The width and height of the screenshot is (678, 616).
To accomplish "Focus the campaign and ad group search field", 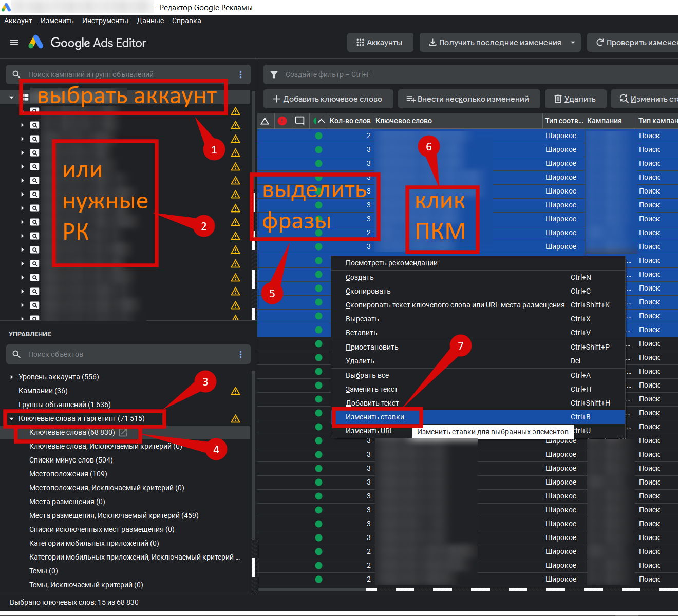I will [x=128, y=74].
